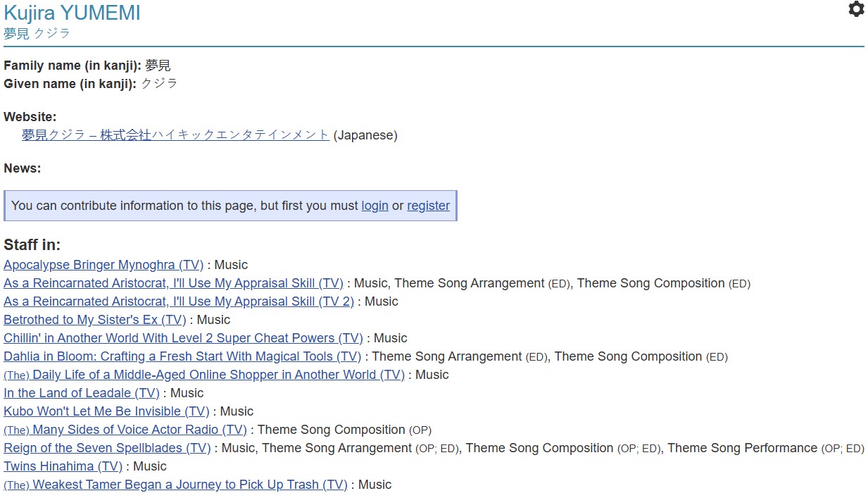Click the register link
The height and width of the screenshot is (498, 868).
pyautogui.click(x=428, y=206)
